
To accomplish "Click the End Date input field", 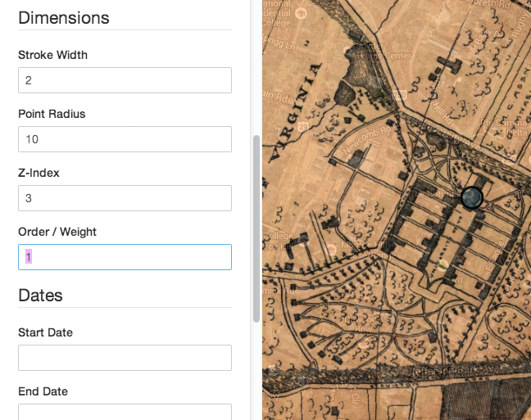I will click(x=125, y=411).
